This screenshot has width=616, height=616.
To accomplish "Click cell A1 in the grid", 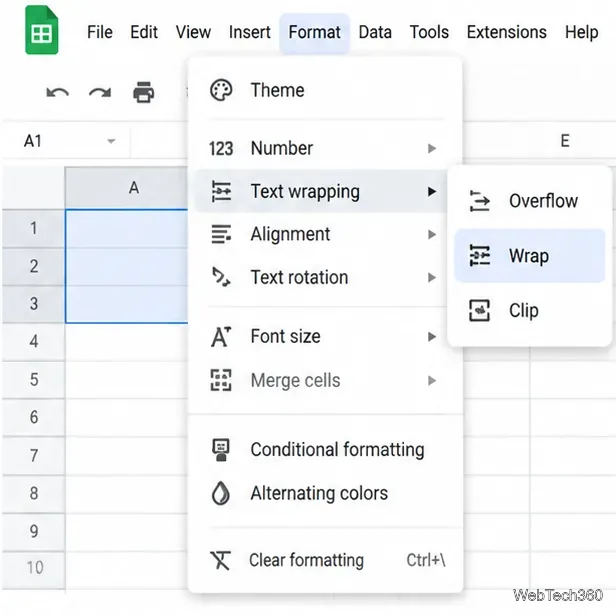I will click(x=126, y=228).
